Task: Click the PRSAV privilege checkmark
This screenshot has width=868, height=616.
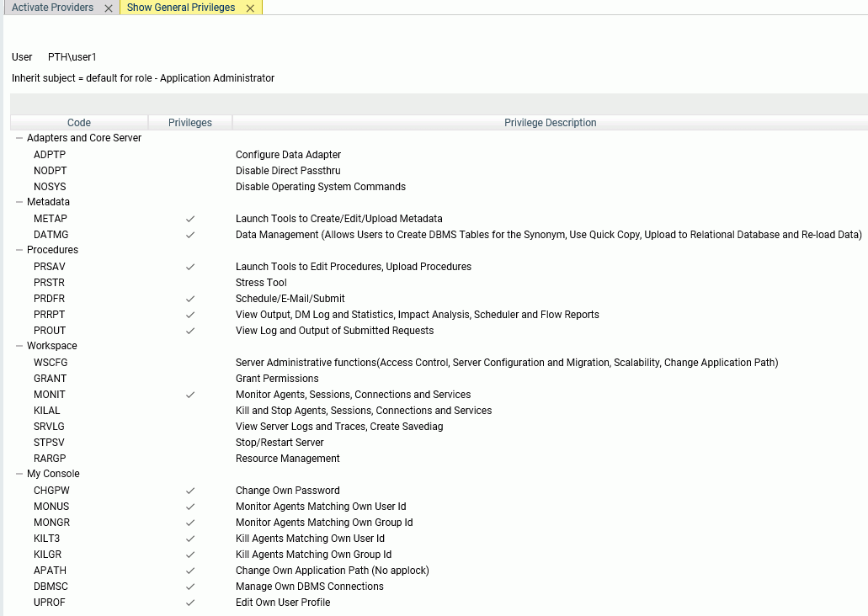Action: (x=190, y=268)
